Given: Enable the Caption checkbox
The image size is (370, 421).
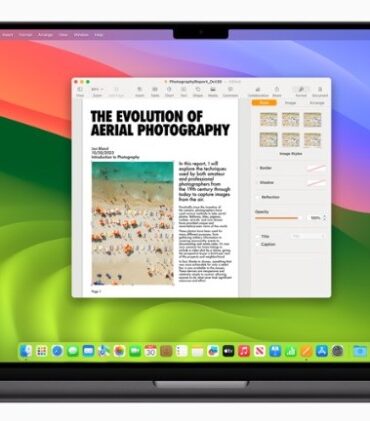Looking at the screenshot, I should click(x=258, y=244).
